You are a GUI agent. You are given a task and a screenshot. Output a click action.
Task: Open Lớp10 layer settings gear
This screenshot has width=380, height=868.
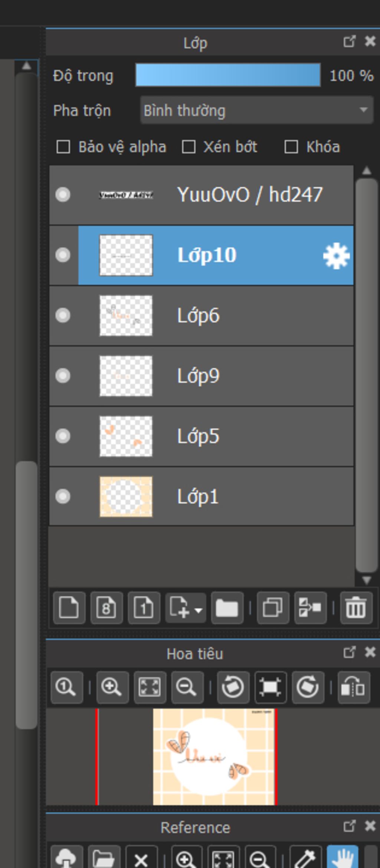click(336, 256)
